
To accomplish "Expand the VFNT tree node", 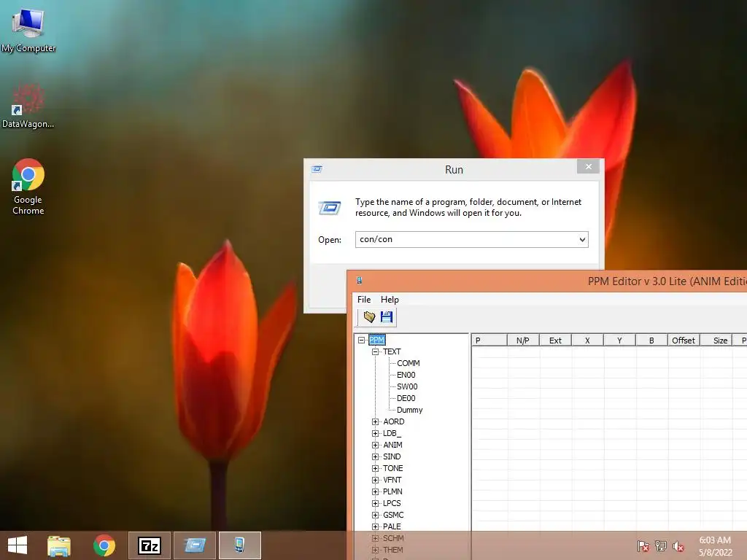I will pyautogui.click(x=376, y=480).
